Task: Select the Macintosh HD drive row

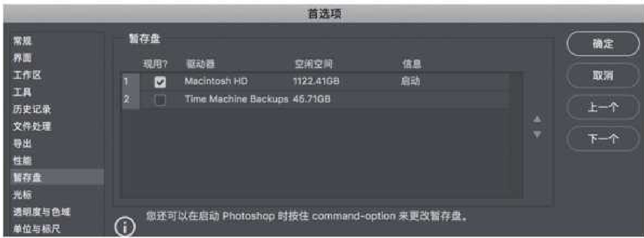Action: (216, 82)
